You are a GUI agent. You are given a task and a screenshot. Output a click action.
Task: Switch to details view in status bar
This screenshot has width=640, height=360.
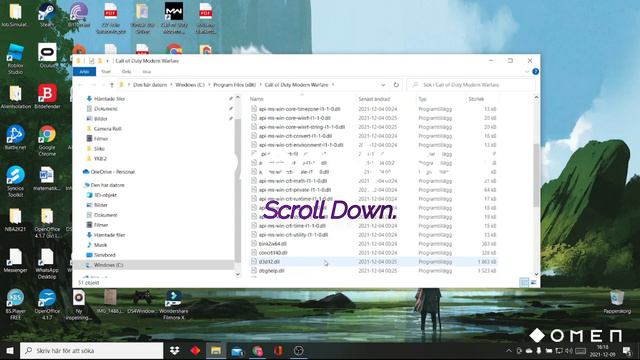pyautogui.click(x=524, y=282)
